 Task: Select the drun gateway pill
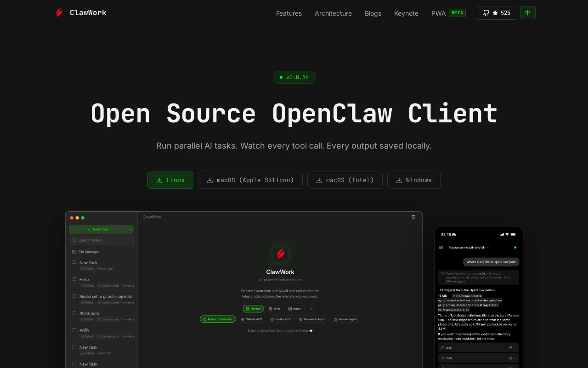[x=275, y=309]
